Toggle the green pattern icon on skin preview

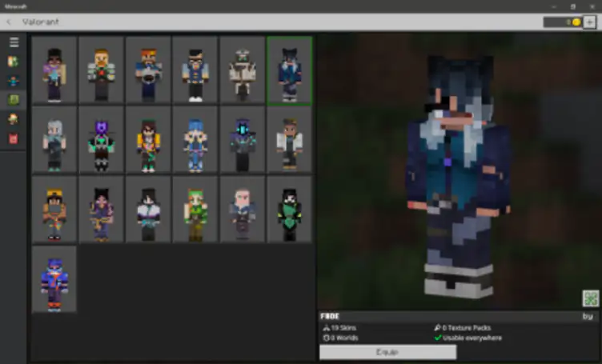pyautogui.click(x=591, y=298)
